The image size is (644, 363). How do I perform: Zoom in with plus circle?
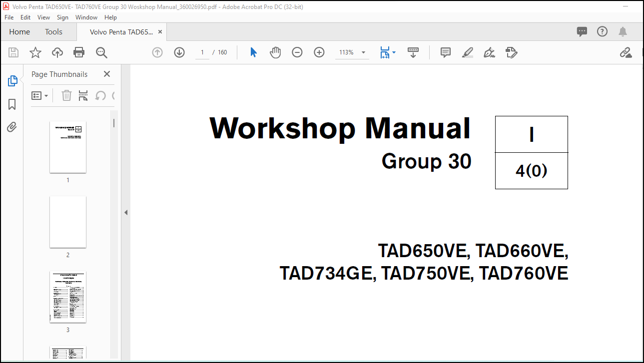tap(319, 52)
